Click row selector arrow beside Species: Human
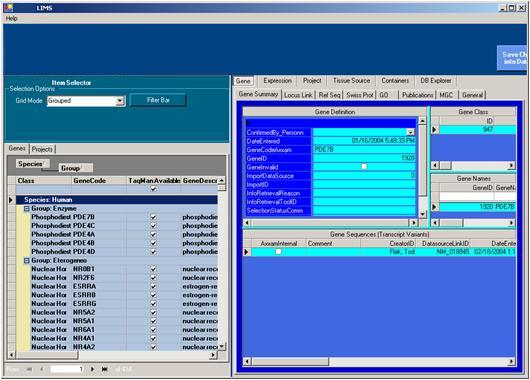 coord(11,200)
